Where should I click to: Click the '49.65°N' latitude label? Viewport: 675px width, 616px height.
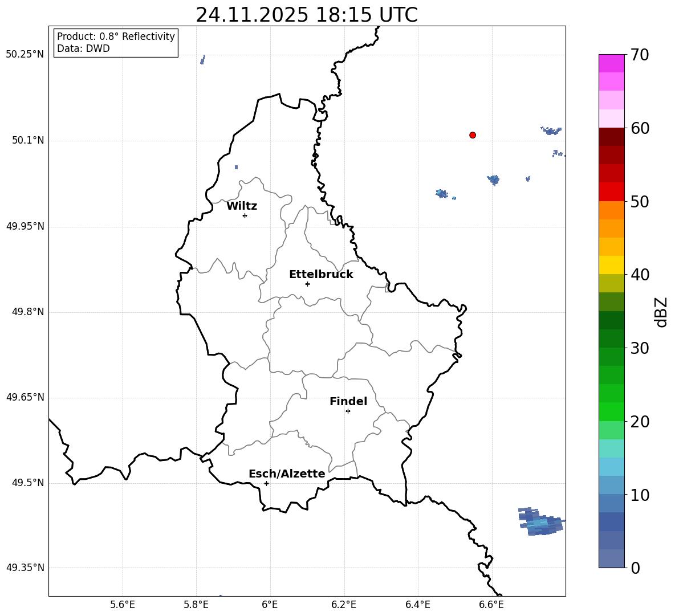(25, 397)
